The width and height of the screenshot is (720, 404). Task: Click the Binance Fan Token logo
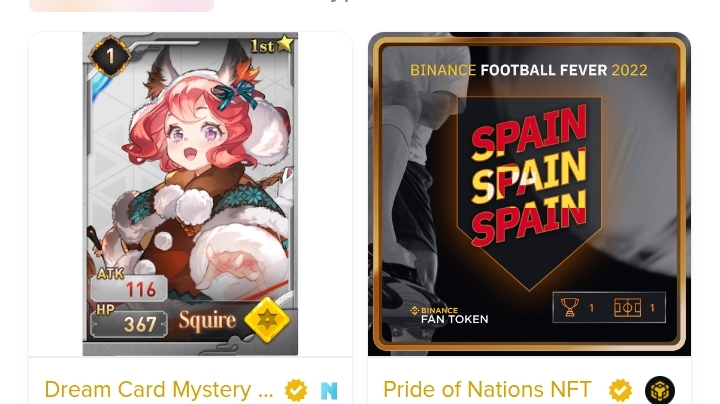[x=449, y=315]
